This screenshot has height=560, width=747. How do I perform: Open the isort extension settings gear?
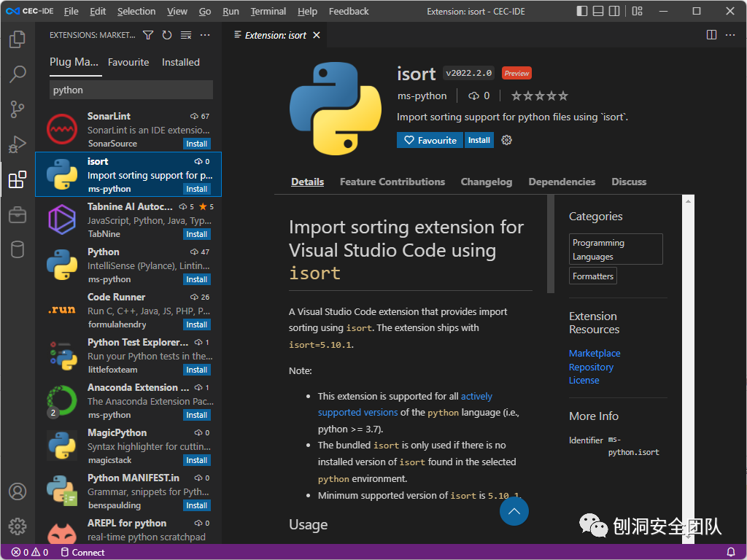point(506,140)
